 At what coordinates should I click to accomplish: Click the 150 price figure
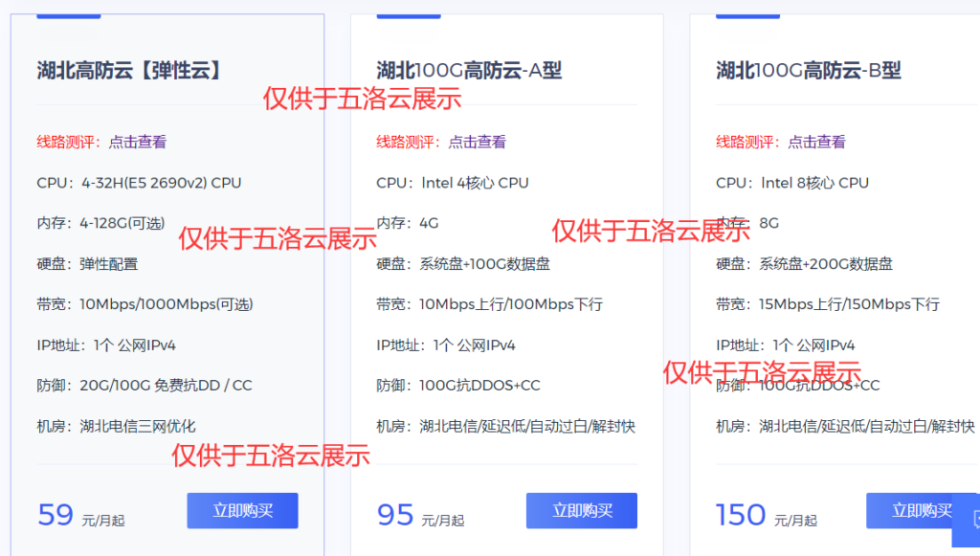[x=740, y=515]
